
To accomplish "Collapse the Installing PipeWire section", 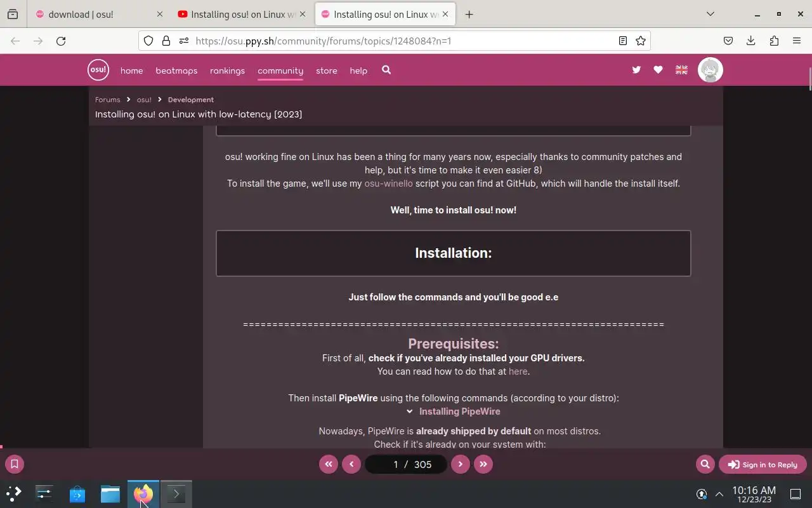I will tap(453, 411).
